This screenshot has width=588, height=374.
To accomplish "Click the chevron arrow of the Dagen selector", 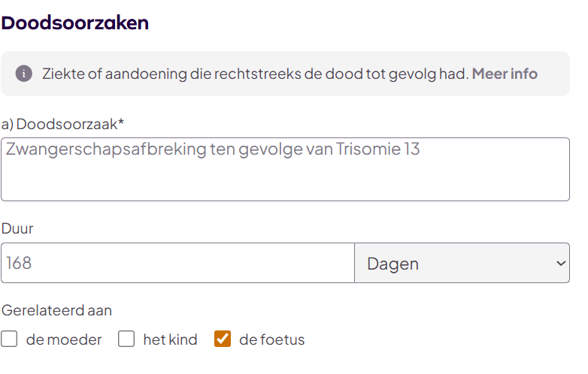I will (560, 263).
